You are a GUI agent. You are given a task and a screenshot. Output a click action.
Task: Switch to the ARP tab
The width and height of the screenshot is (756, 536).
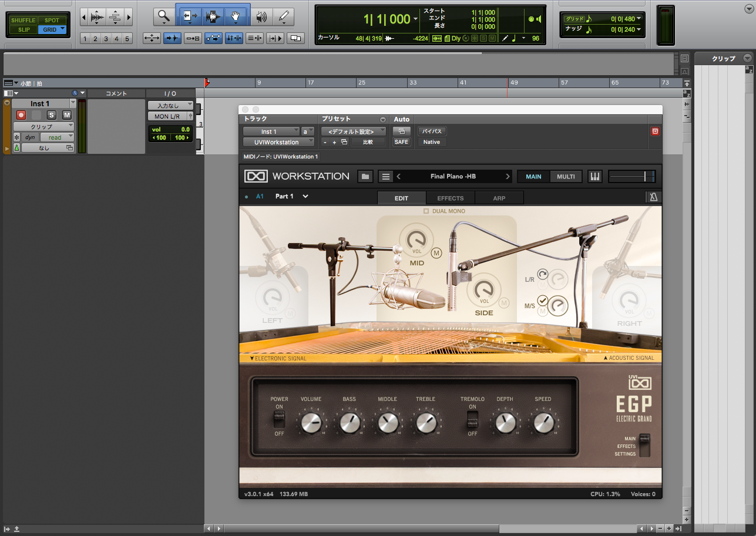click(x=499, y=198)
